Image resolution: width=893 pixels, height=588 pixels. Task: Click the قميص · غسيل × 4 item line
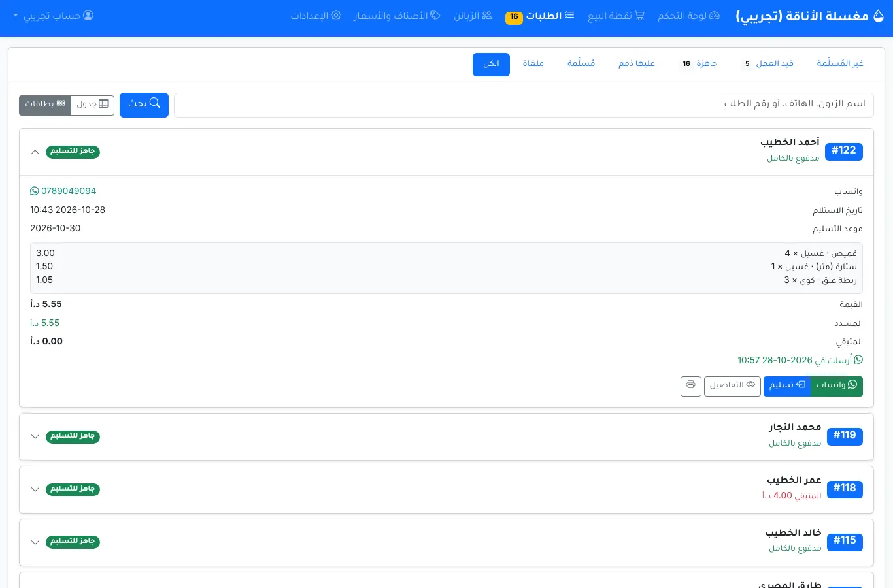(x=820, y=253)
